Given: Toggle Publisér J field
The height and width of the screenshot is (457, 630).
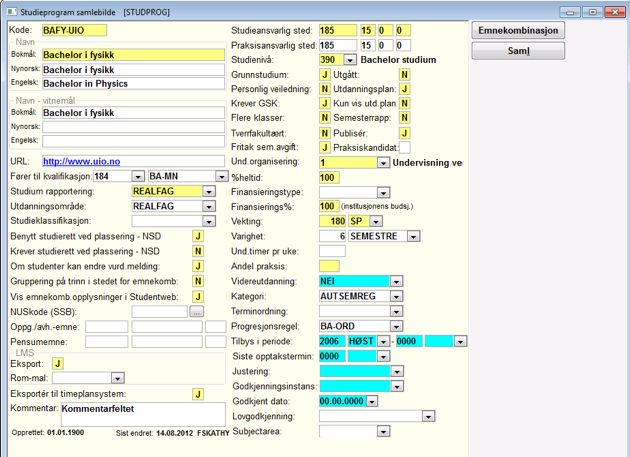Looking at the screenshot, I should [404, 133].
